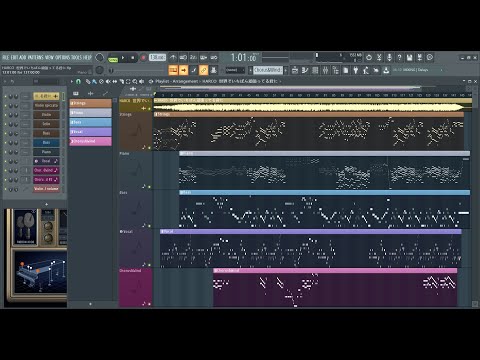This screenshot has width=480, height=360.
Task: Open the FILE menu
Action: click(6, 57)
